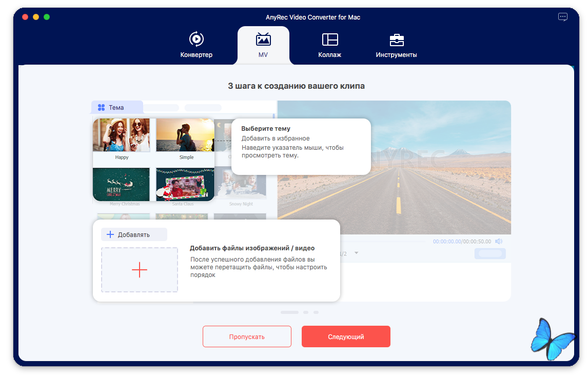Open the Конвертер tab
Viewport: 588px width, 377px height.
click(196, 45)
